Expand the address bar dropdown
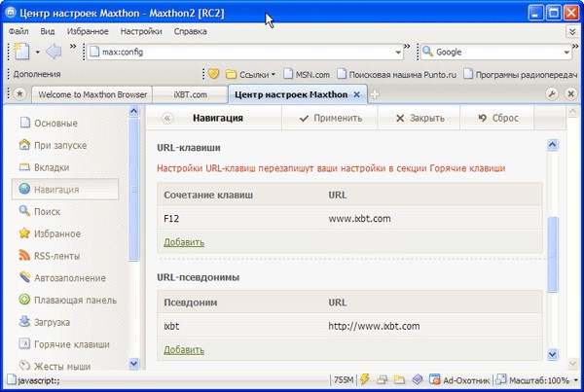 (x=399, y=52)
